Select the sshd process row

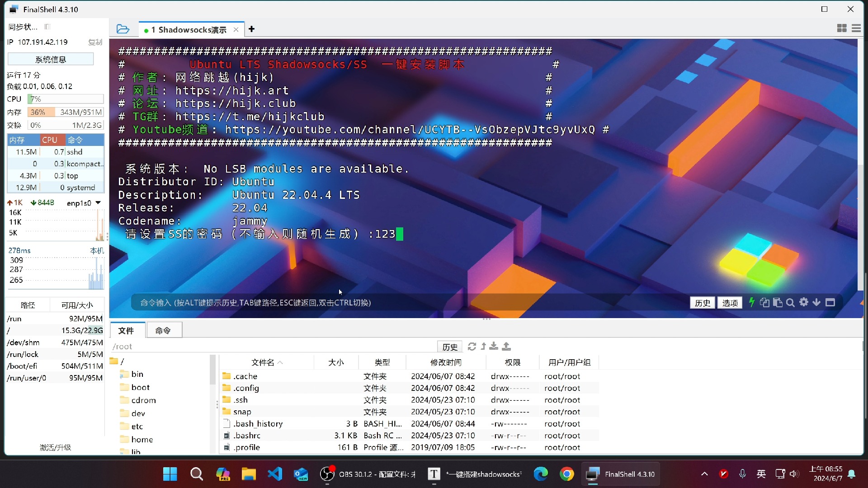(x=56, y=152)
